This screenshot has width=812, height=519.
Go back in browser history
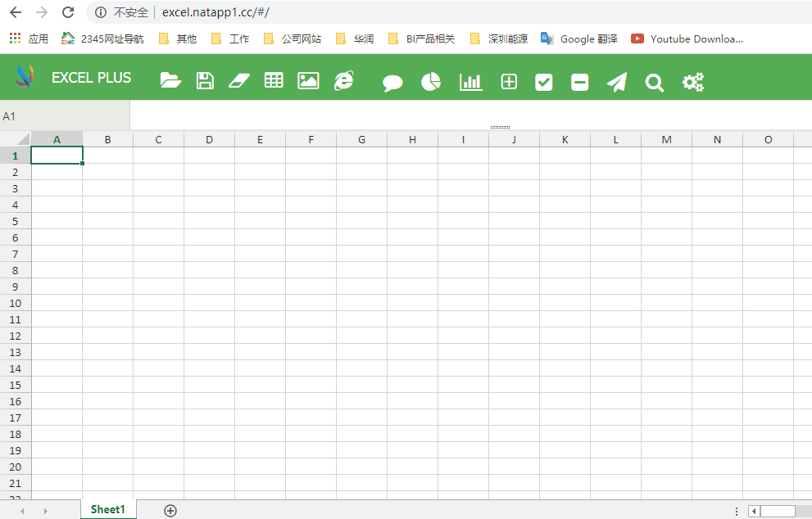[16, 12]
